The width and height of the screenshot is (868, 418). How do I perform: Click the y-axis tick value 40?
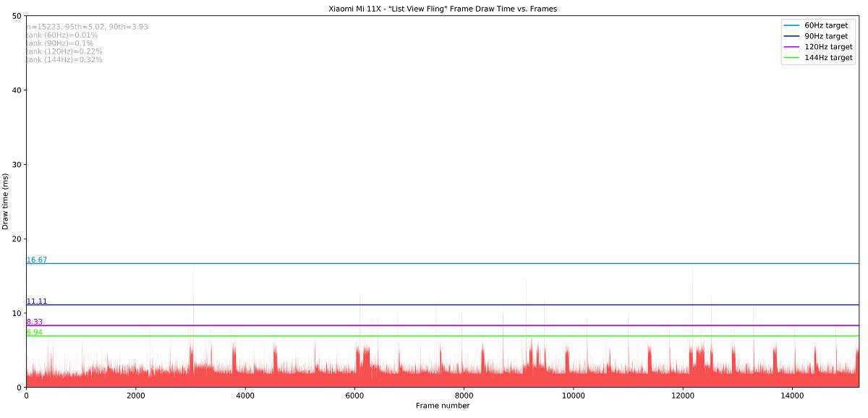(x=17, y=90)
